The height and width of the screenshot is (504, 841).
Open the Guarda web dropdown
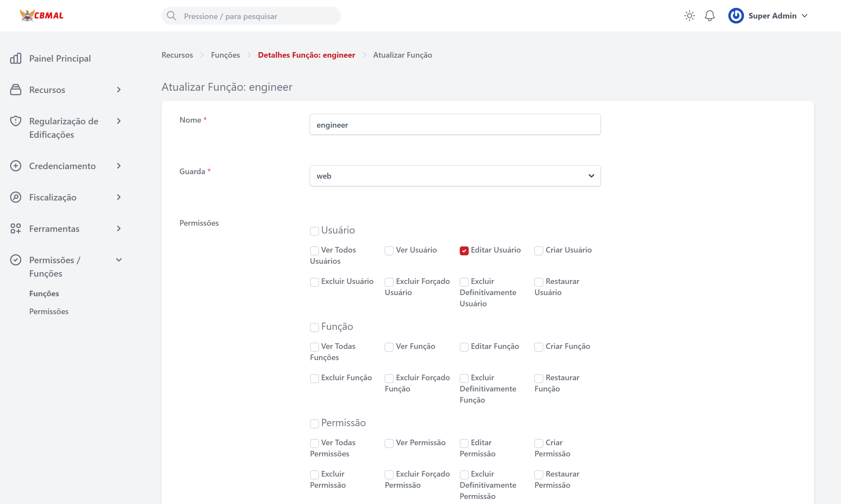click(455, 176)
